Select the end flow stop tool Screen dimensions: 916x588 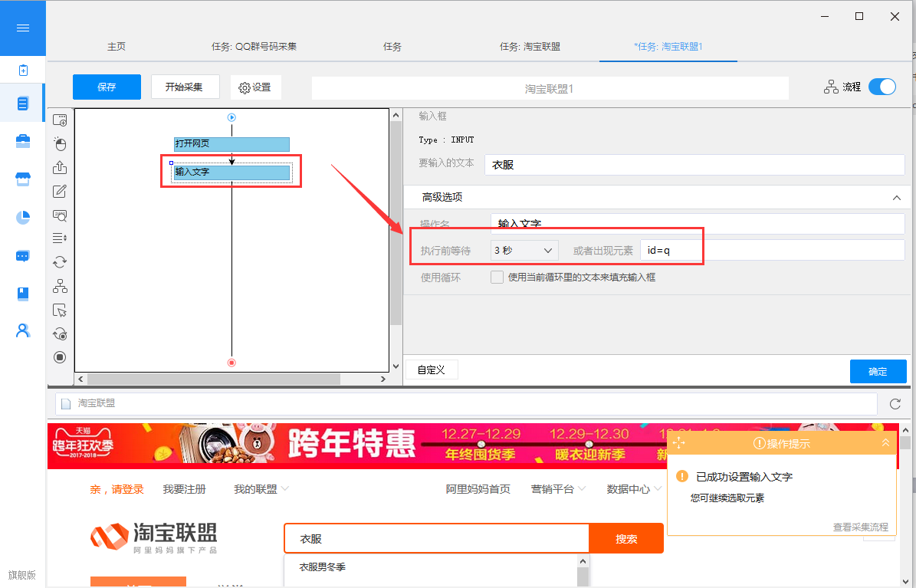60,357
